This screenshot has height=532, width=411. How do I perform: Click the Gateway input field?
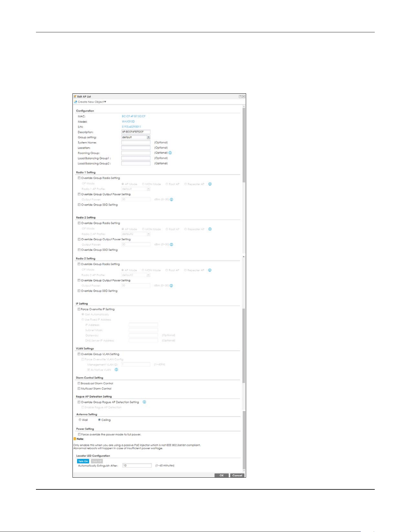(x=143, y=335)
